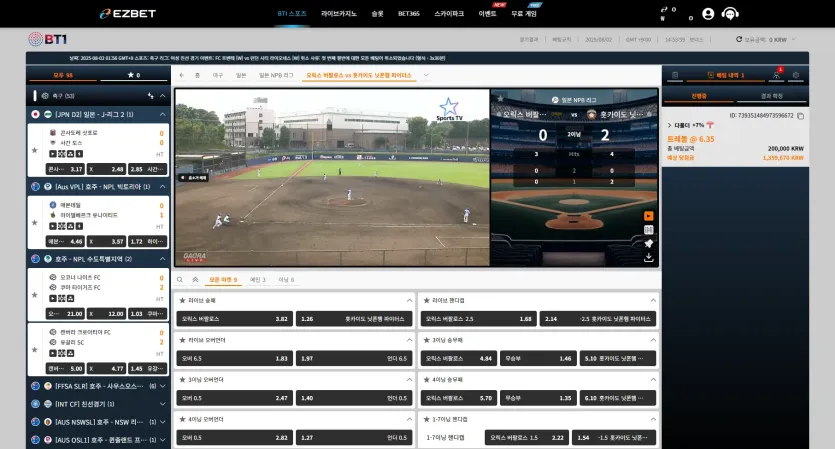This screenshot has height=449, width=835.
Task: Open live video icon for Wagga SC match
Action: pos(53,353)
